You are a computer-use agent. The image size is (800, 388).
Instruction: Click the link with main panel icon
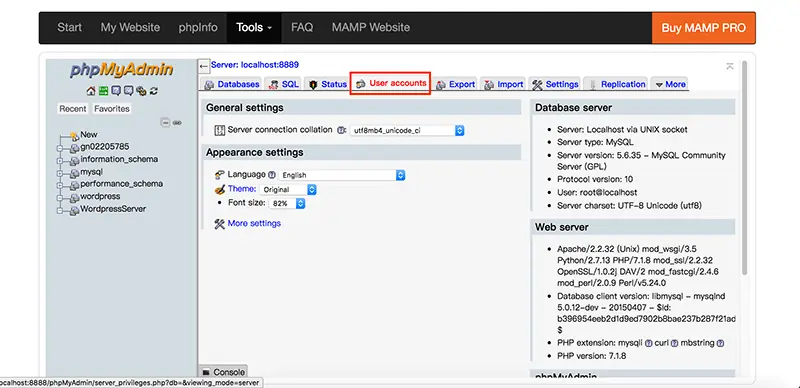(177, 123)
